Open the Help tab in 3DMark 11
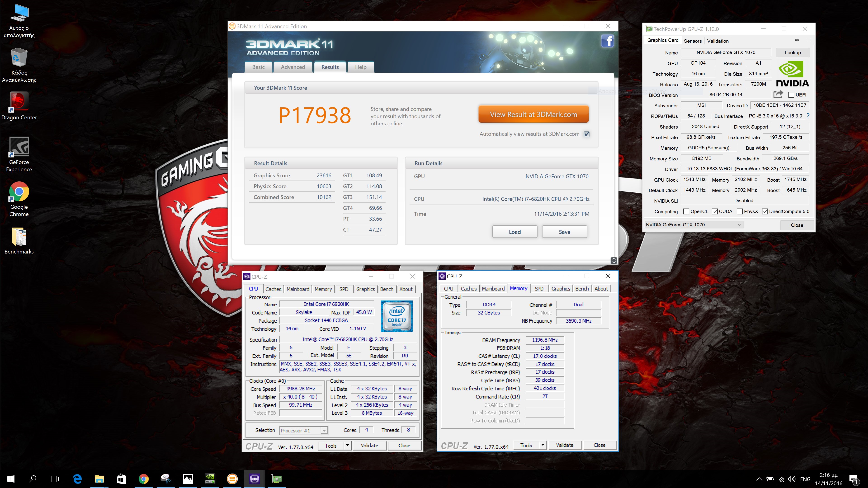This screenshot has height=488, width=868. tap(361, 67)
